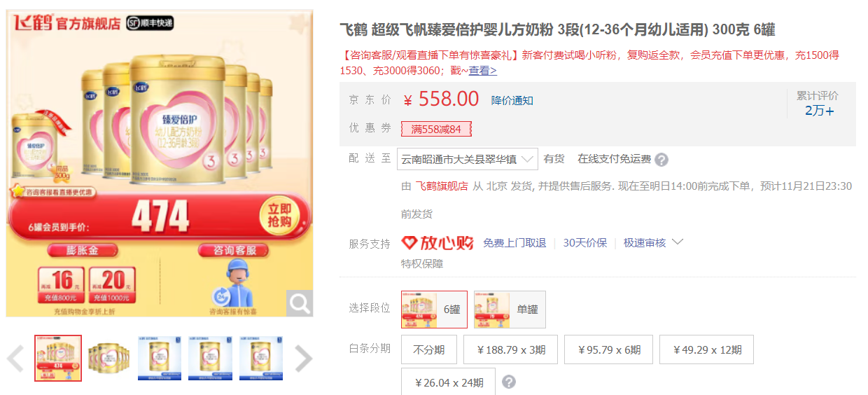This screenshot has width=868, height=395.
Task: Open 飞鹤旗舰店 store link
Action: point(442,186)
